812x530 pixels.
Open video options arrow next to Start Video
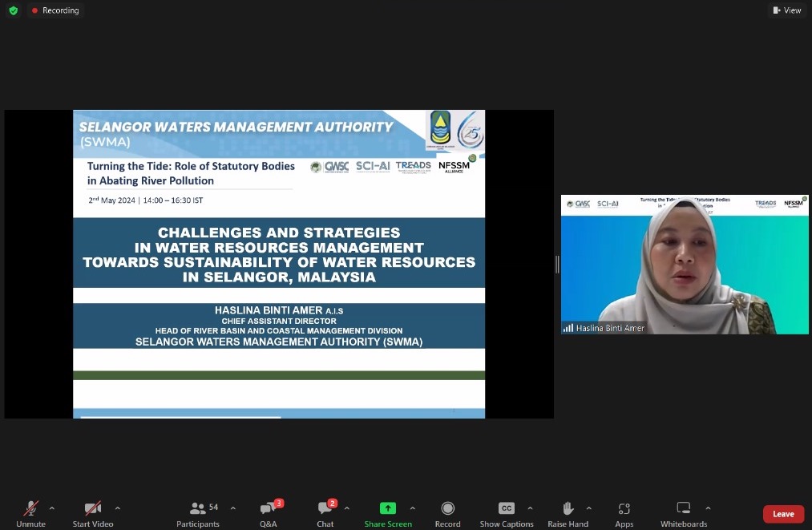click(118, 508)
